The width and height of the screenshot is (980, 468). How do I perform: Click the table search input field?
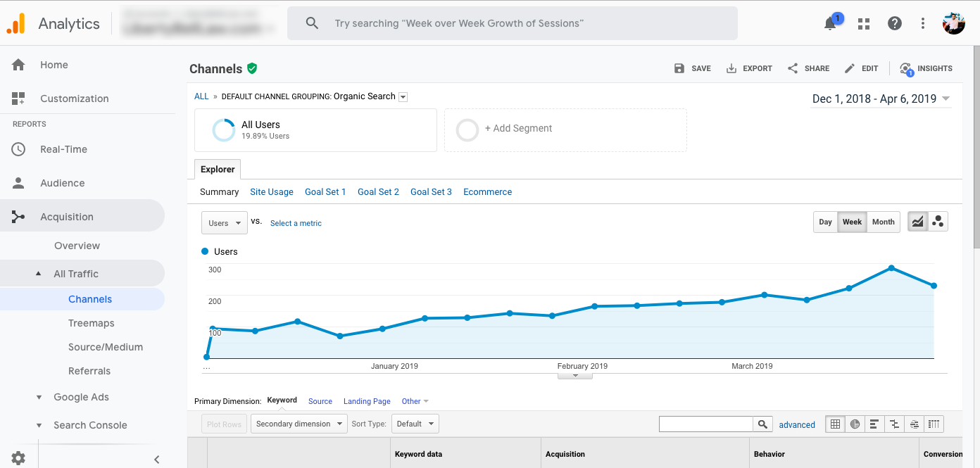(x=706, y=424)
